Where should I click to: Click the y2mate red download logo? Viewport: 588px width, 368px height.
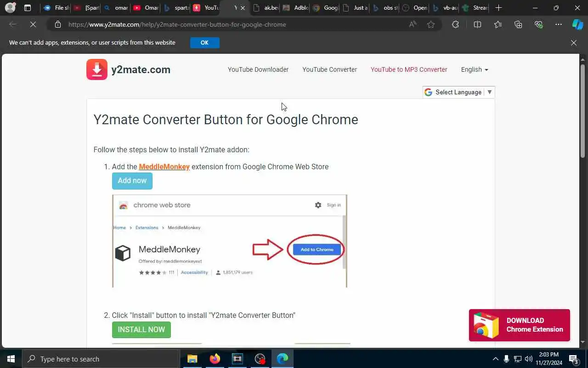(97, 69)
